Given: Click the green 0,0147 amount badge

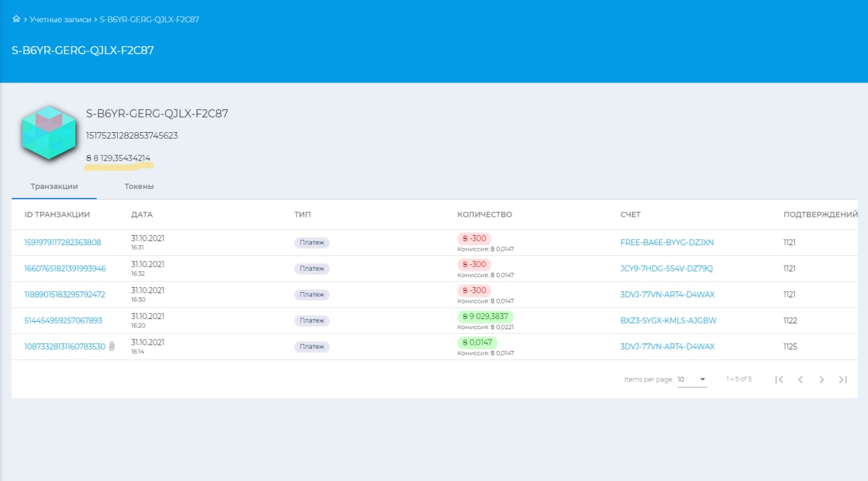Looking at the screenshot, I should (x=477, y=342).
